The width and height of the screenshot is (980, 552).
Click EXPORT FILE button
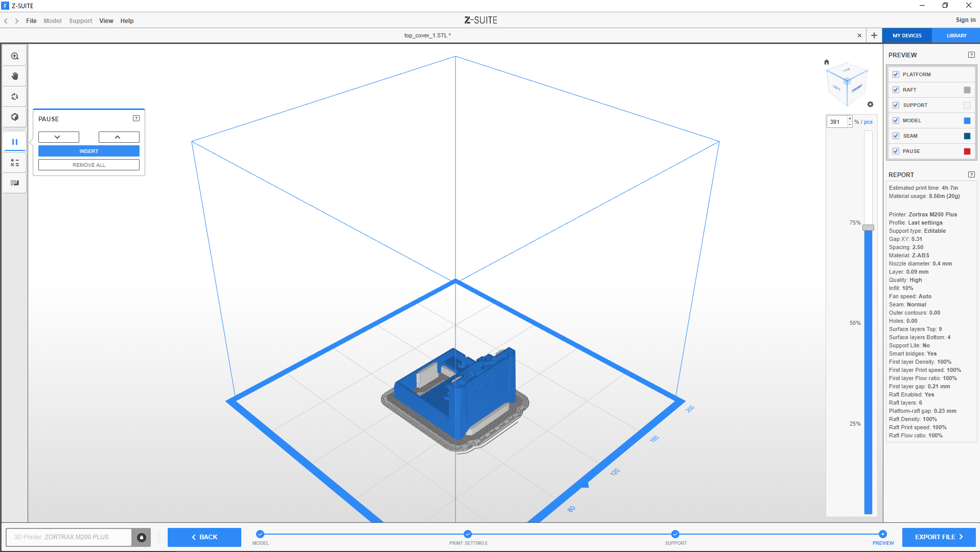click(939, 537)
